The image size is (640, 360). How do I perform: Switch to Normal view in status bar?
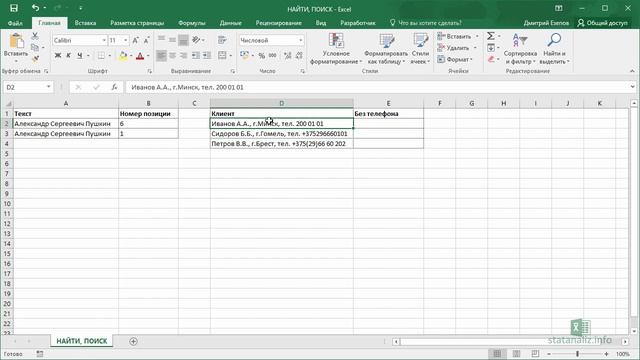point(497,354)
